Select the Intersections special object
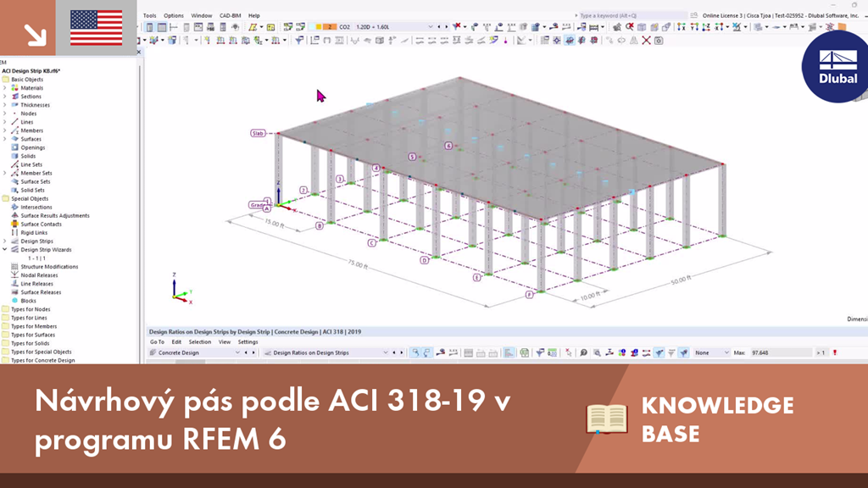This screenshot has width=868, height=488. 36,207
